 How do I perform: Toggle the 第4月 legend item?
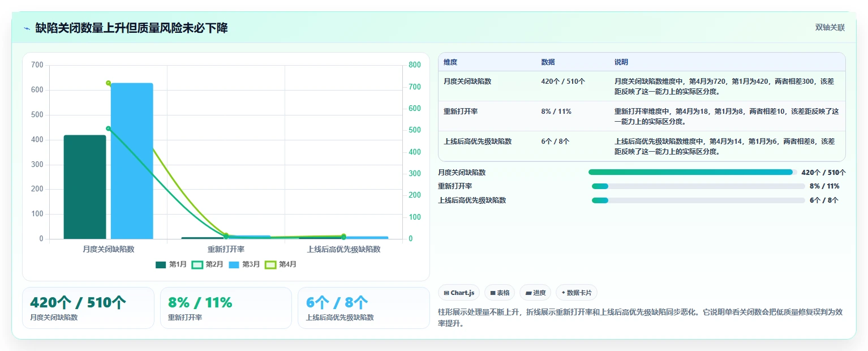click(281, 264)
